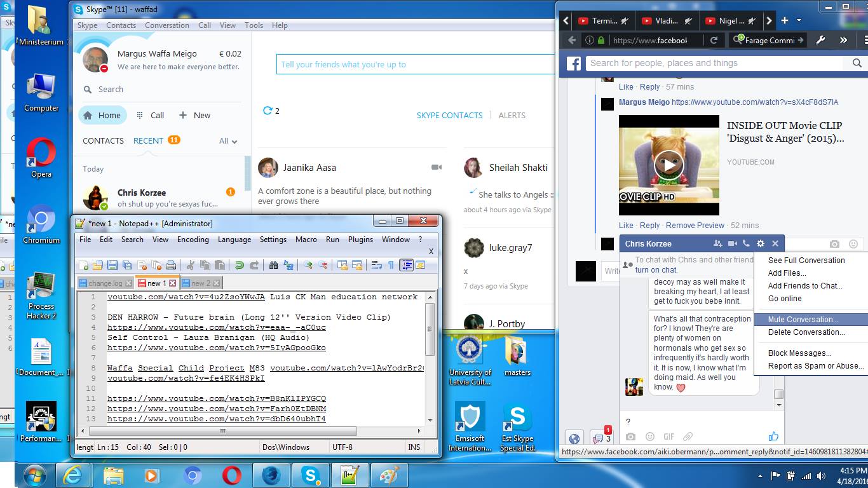
Task: Click the Skype mood message input
Action: pyautogui.click(x=416, y=64)
